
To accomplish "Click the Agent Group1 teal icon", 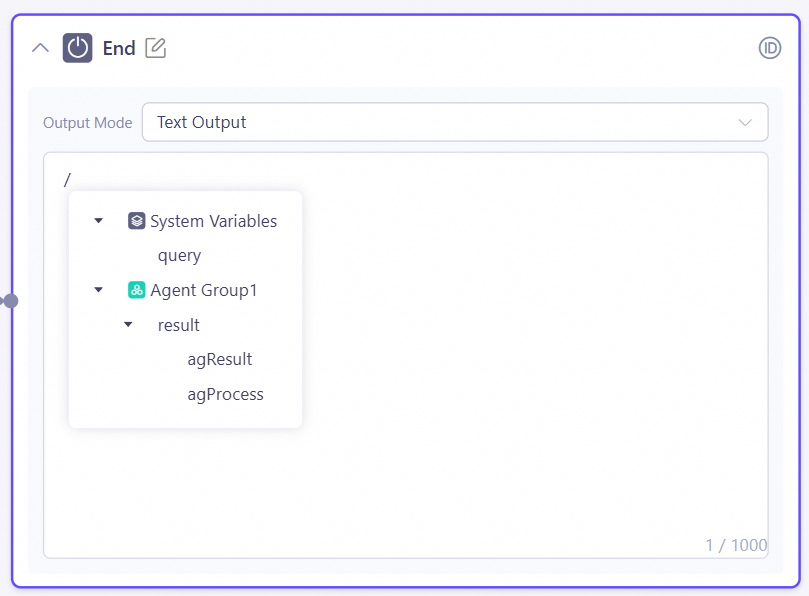I will (137, 290).
